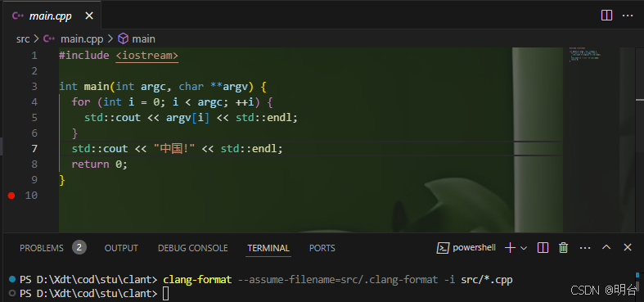Click main.cpp in the breadcrumb path
This screenshot has height=302, width=644.
tap(83, 39)
